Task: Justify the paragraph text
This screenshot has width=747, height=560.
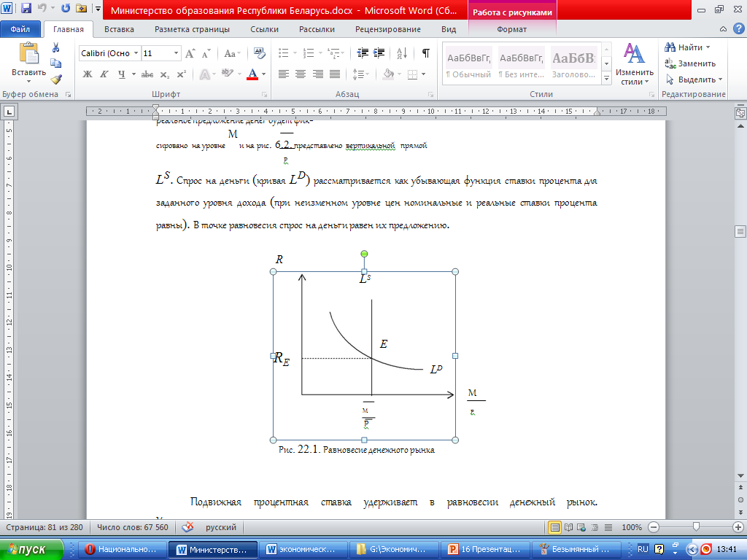Action: pyautogui.click(x=335, y=74)
